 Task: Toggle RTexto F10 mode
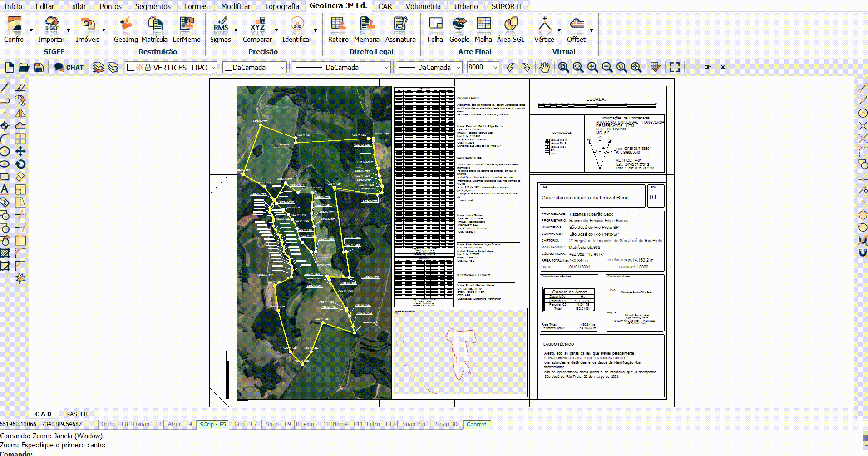[x=312, y=424]
